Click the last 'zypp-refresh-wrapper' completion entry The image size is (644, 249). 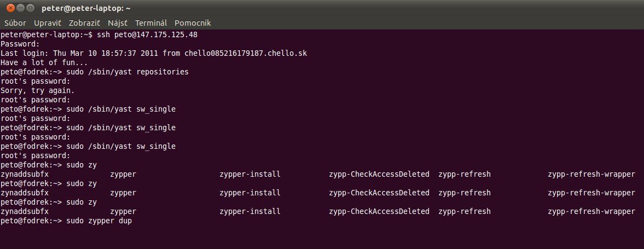[x=591, y=212]
